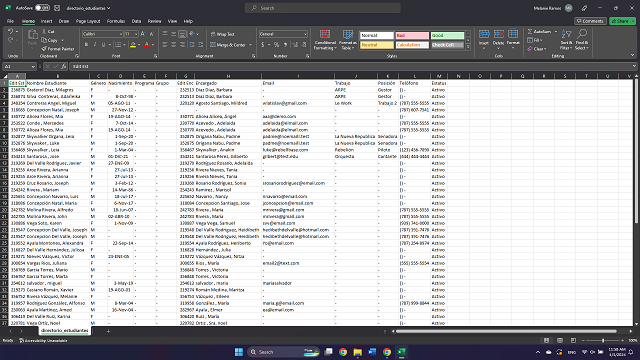
Task: Switch to the Page Layout tab
Action: tap(88, 21)
